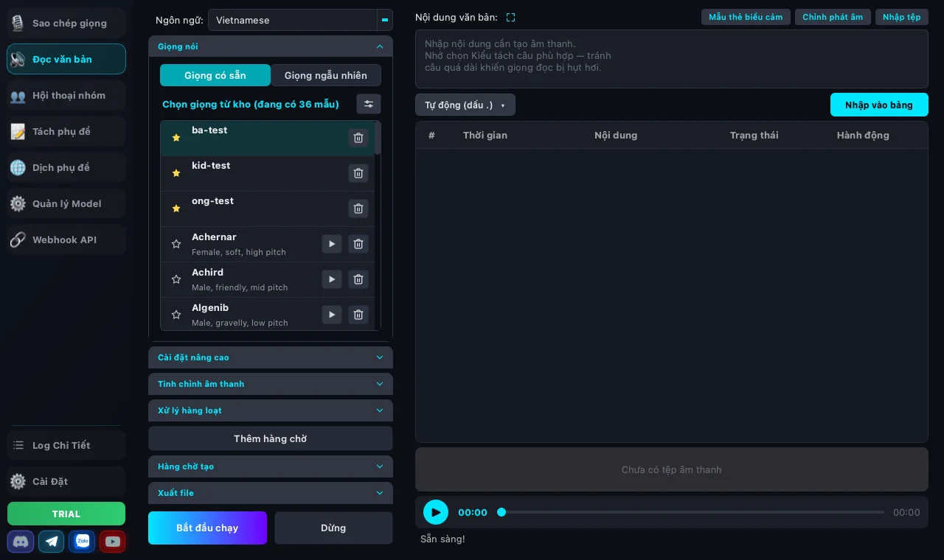
Task: Click Thêm hàng chờ button
Action: point(271,438)
